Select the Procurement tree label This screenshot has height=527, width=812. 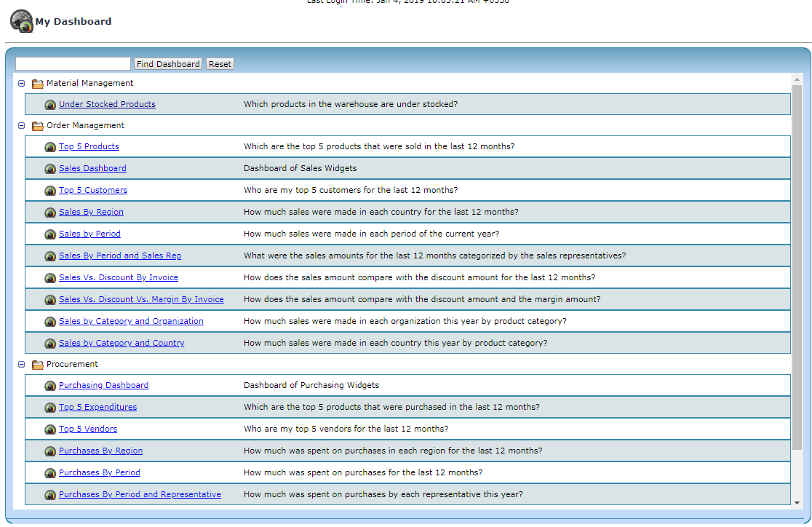pyautogui.click(x=72, y=364)
